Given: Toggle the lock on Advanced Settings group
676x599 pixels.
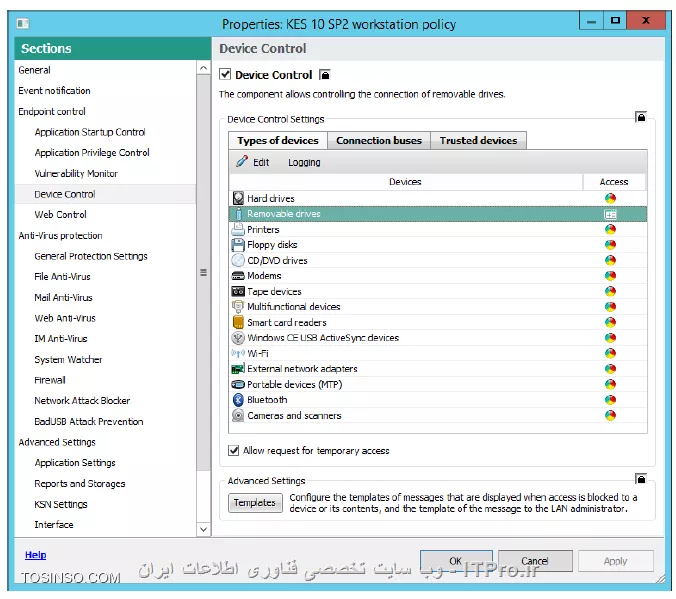Looking at the screenshot, I should 641,479.
